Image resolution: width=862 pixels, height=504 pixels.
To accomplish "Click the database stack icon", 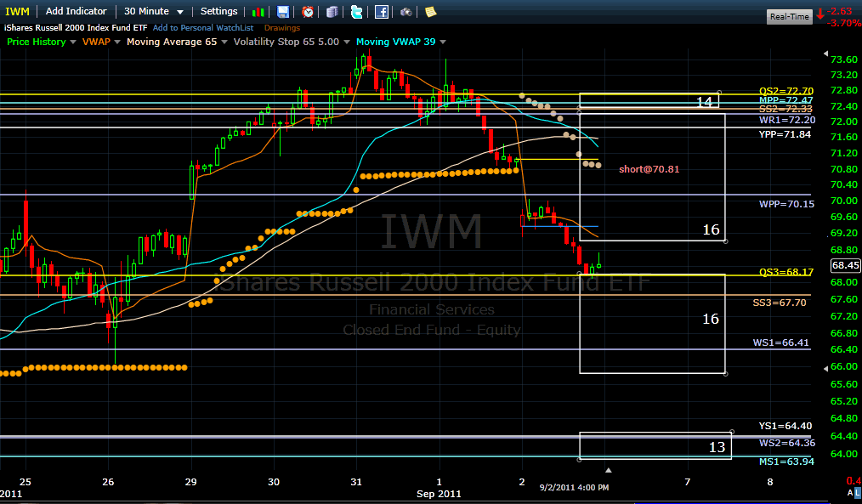I will (x=332, y=12).
